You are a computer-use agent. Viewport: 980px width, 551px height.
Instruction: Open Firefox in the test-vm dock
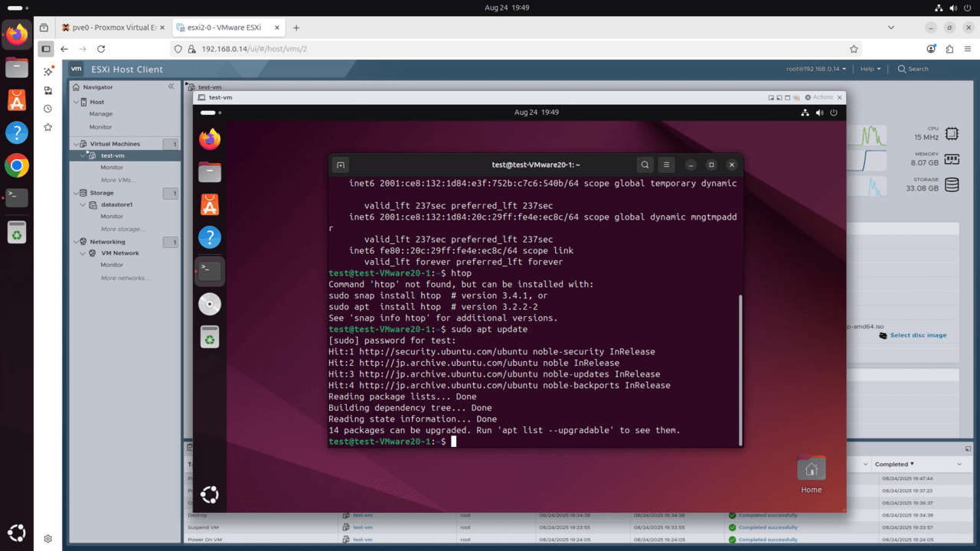(x=210, y=139)
